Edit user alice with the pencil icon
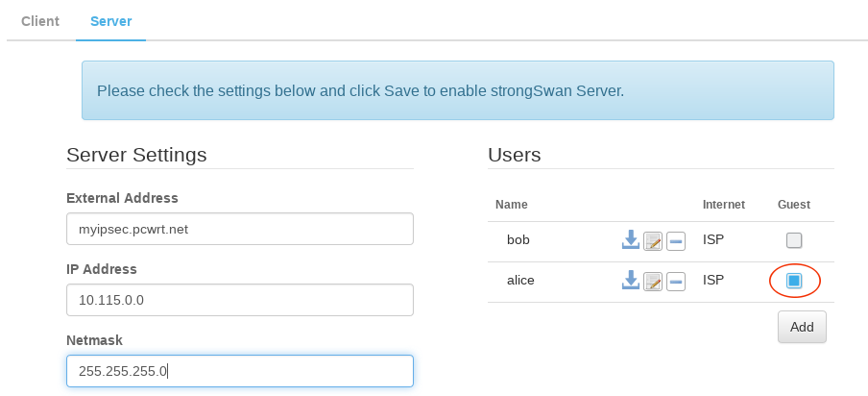Image resolution: width=868 pixels, height=396 pixels. pyautogui.click(x=653, y=282)
